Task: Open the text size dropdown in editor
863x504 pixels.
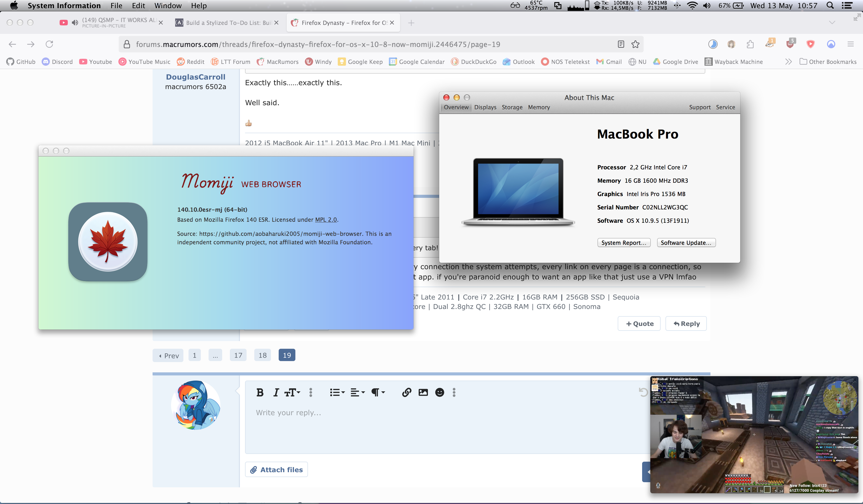Action: tap(292, 392)
